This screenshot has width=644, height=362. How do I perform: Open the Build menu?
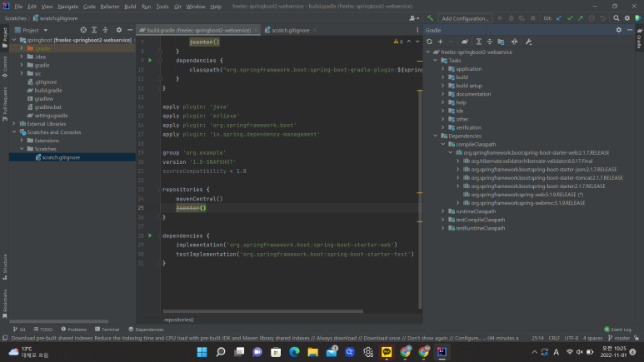pos(130,6)
